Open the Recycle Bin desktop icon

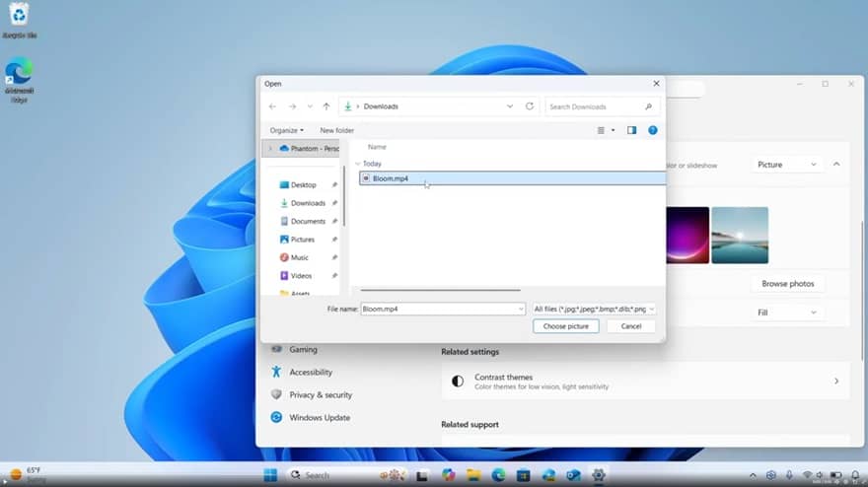20,21
